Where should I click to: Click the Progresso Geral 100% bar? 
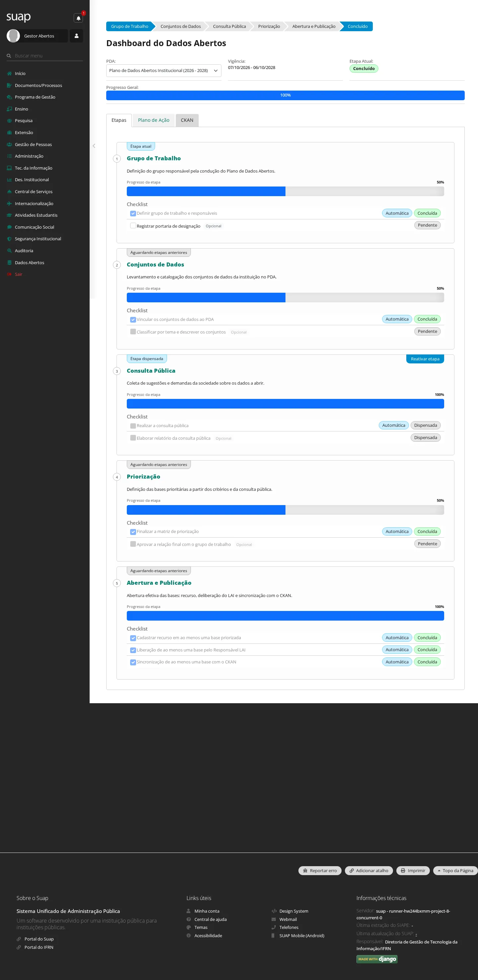tap(285, 95)
